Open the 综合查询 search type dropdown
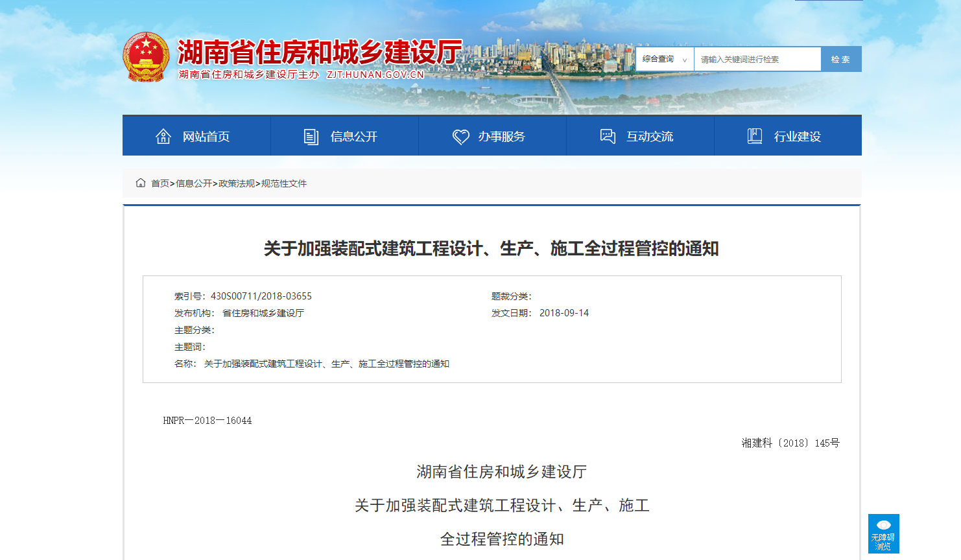 tap(665, 59)
